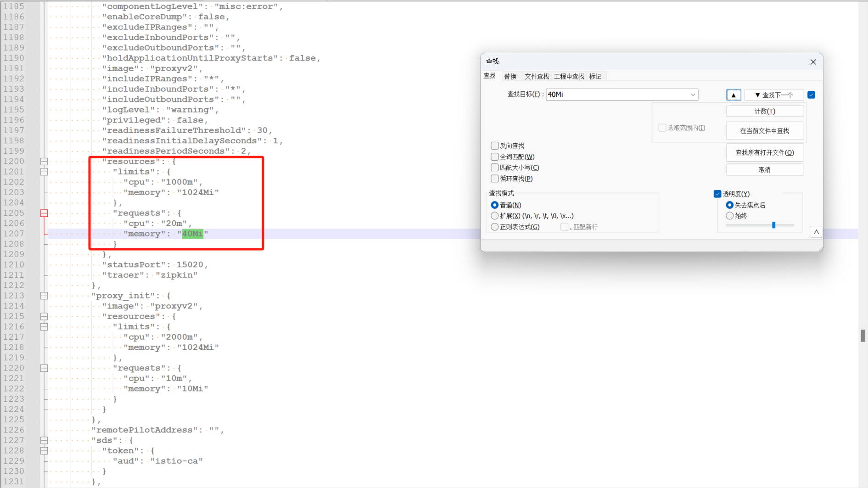Click "memory": "10Mi" on line 1222

(166, 389)
